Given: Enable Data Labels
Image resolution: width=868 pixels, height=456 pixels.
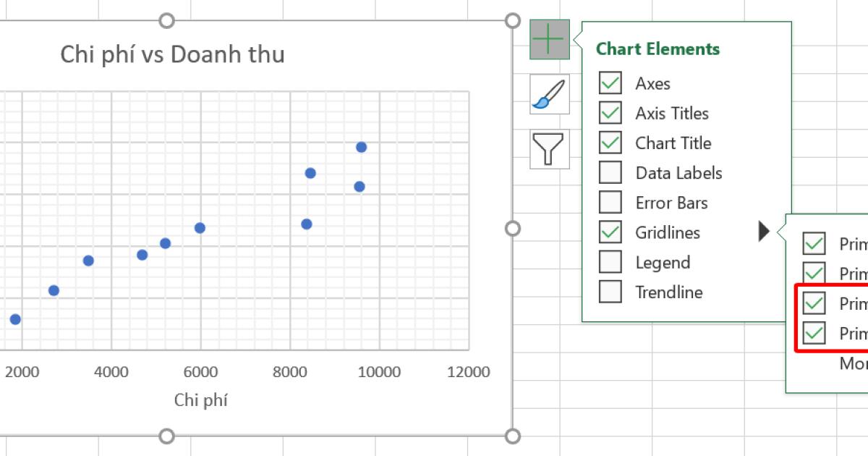Looking at the screenshot, I should [610, 172].
